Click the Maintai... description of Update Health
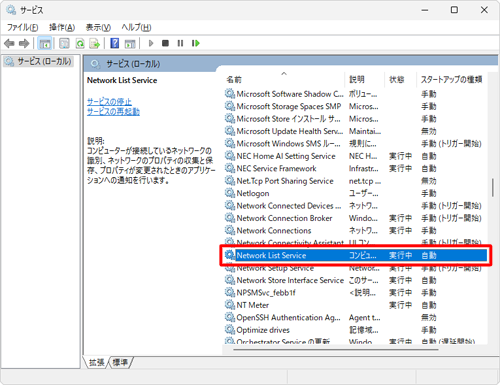500x385 pixels. tap(365, 131)
